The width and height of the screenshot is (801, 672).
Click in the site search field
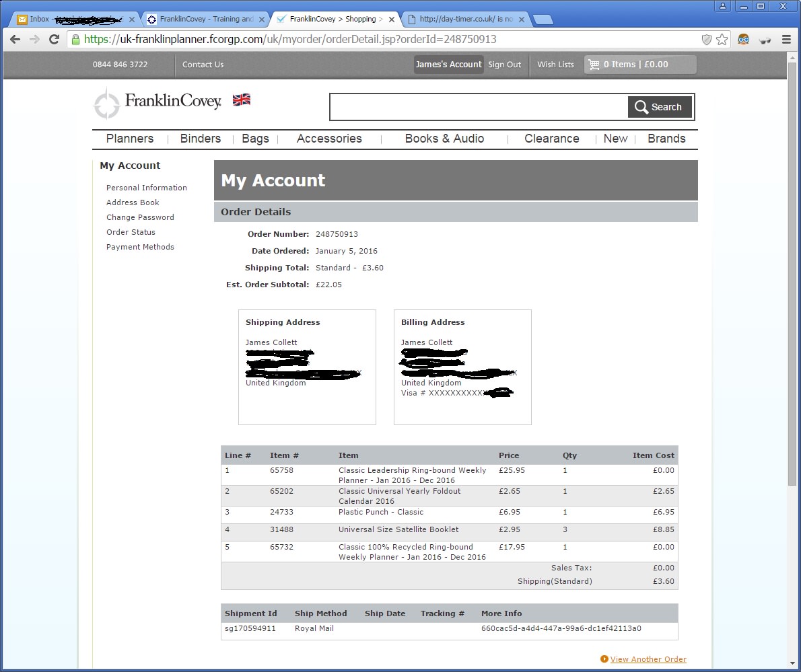point(479,107)
